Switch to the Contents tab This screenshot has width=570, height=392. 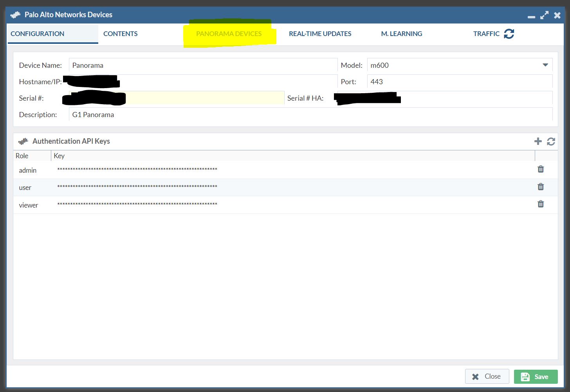120,34
